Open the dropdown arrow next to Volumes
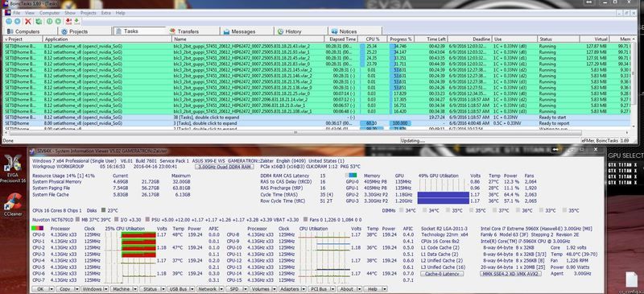 click(274, 289)
